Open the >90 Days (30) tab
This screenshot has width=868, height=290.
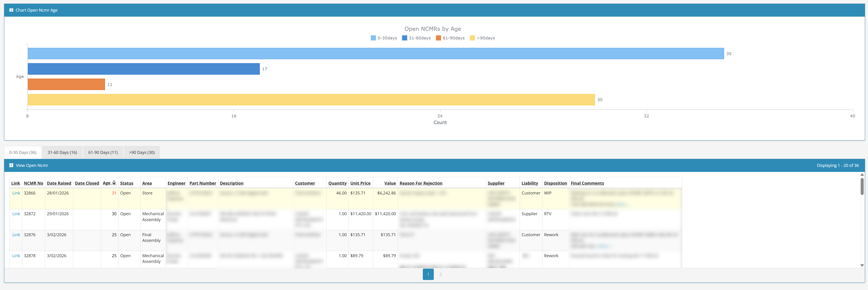click(142, 152)
